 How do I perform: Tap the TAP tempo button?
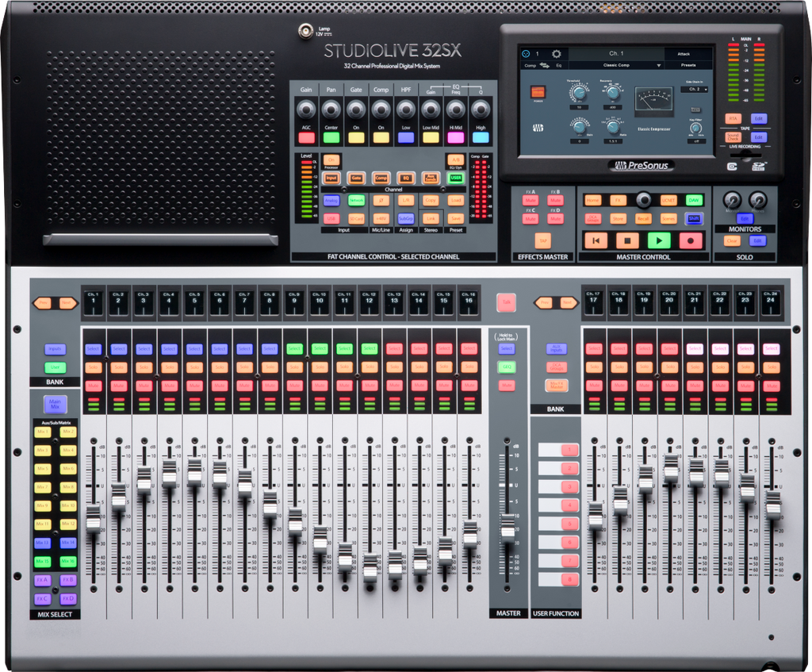pos(543,240)
